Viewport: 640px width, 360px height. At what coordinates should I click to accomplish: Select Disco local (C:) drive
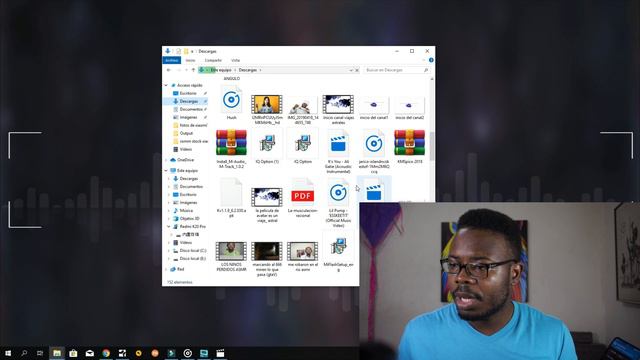pyautogui.click(x=192, y=251)
